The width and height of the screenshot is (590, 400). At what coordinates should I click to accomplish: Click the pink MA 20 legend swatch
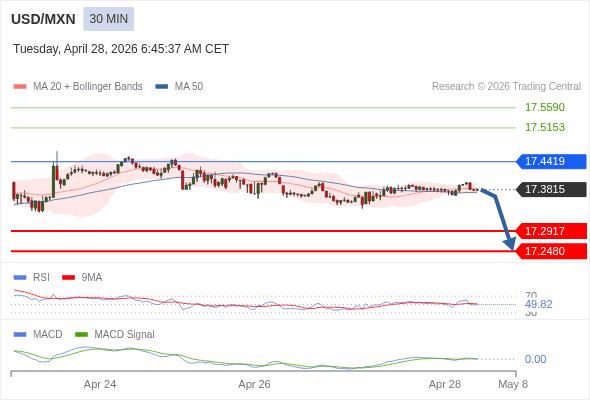[x=20, y=87]
